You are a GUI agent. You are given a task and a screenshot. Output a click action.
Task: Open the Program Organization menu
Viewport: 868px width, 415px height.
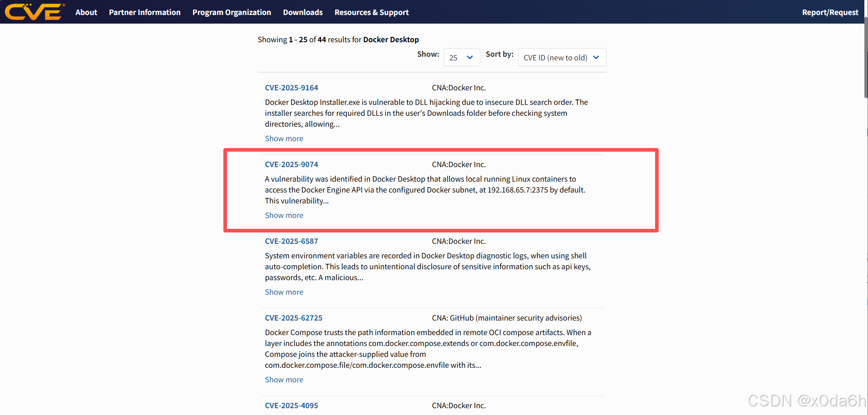point(232,12)
